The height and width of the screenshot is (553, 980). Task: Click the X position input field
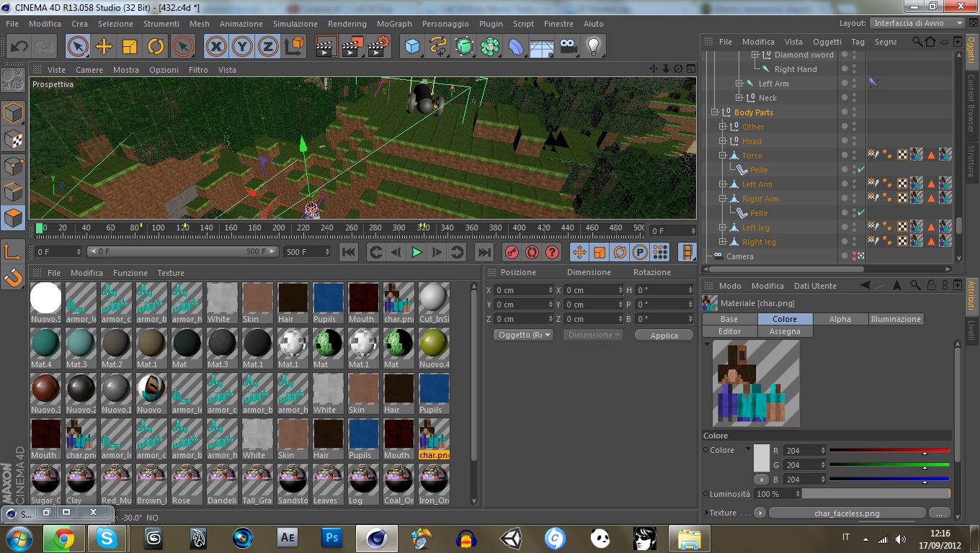pyautogui.click(x=524, y=290)
